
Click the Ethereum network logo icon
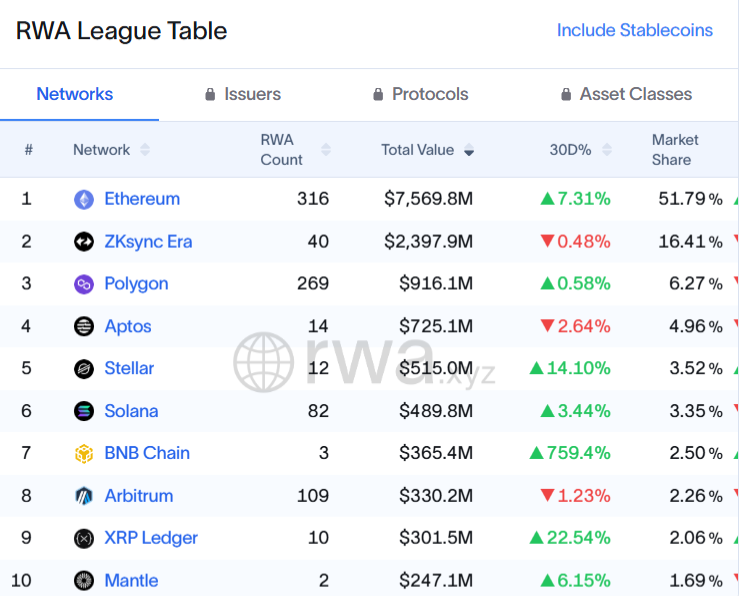click(84, 199)
